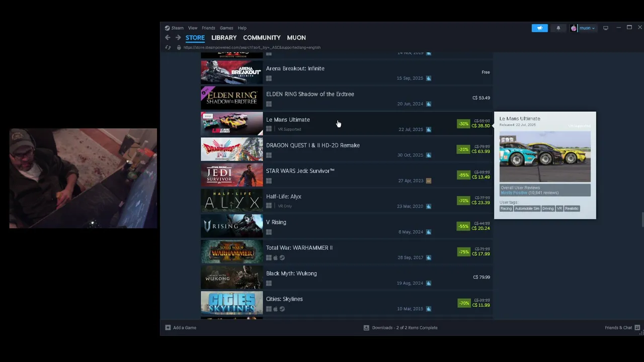Viewport: 644px width, 362px height.
Task: Switch to Big Picture mode monitor icon
Action: (x=606, y=28)
